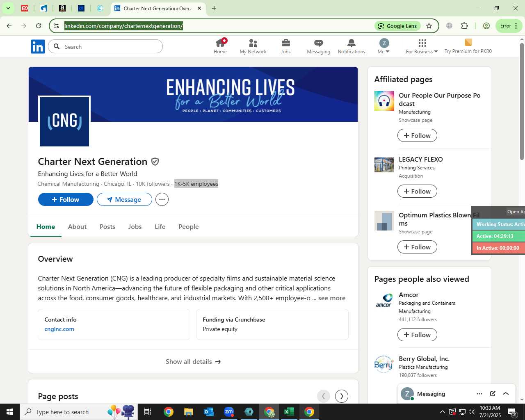The width and height of the screenshot is (525, 420).
Task: Open the more options ellipsis button
Action: 162,199
